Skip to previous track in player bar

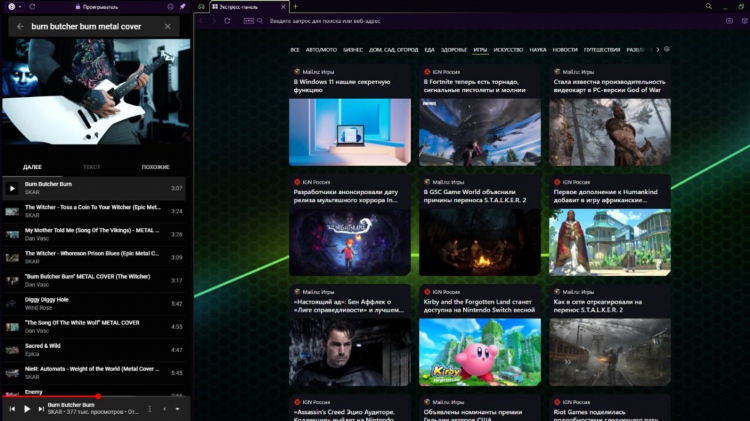tap(12, 409)
